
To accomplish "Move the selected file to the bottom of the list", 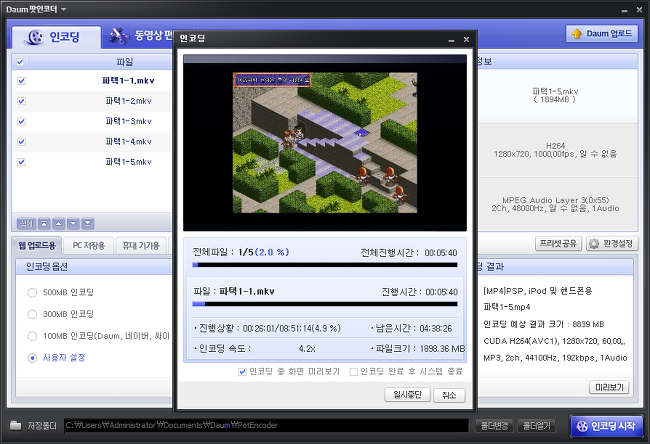I will [x=88, y=224].
